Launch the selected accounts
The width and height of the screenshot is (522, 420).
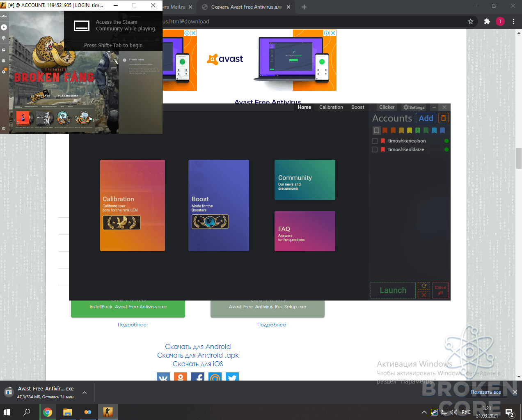click(393, 290)
